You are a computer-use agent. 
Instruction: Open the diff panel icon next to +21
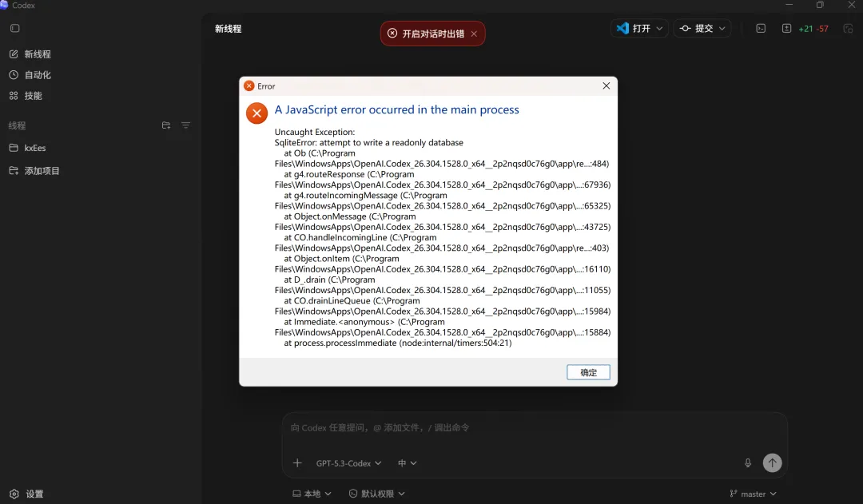tap(786, 28)
